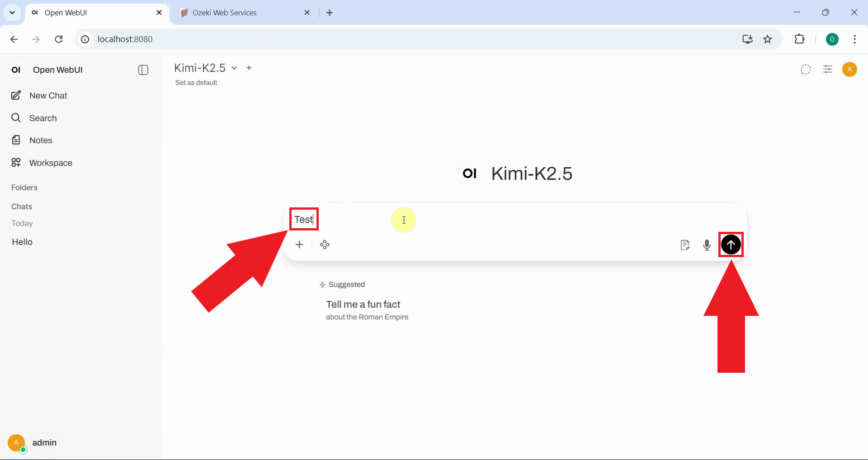Go to the Workspace section

pyautogui.click(x=51, y=163)
